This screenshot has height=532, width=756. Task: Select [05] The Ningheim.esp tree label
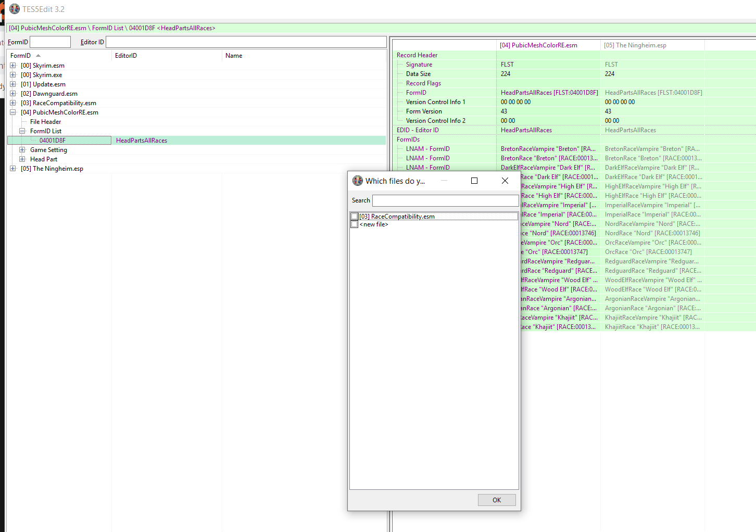tap(52, 169)
